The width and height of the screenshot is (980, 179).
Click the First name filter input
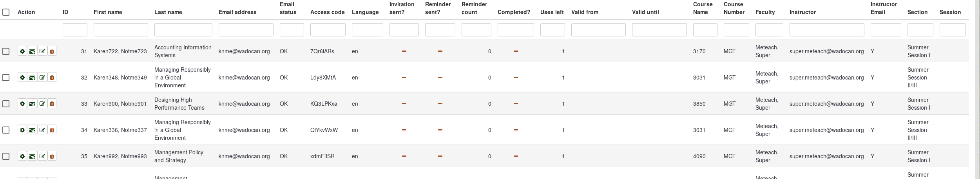121,30
